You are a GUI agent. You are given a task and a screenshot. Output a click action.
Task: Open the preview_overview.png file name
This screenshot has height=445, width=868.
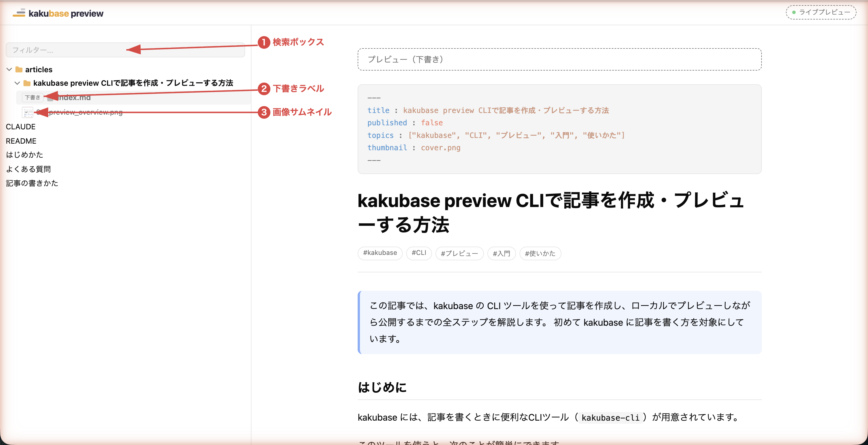point(80,112)
